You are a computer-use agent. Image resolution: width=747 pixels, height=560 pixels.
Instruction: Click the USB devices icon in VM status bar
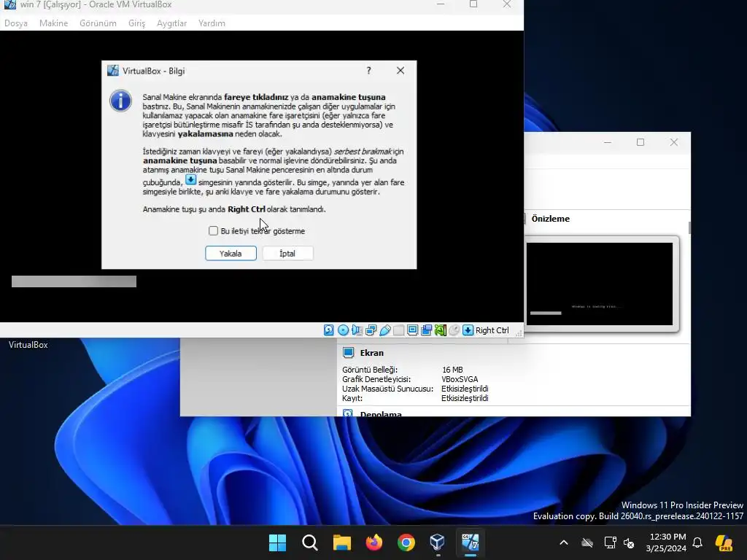click(385, 330)
